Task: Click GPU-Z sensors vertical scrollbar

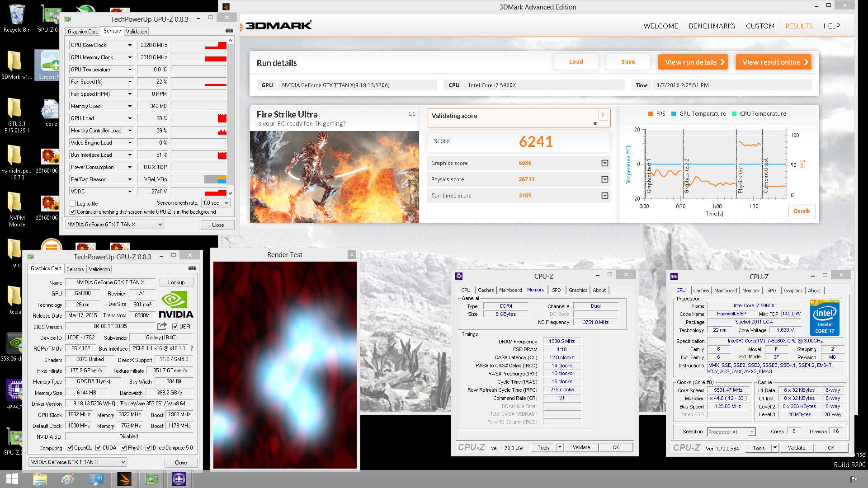Action: (x=231, y=113)
